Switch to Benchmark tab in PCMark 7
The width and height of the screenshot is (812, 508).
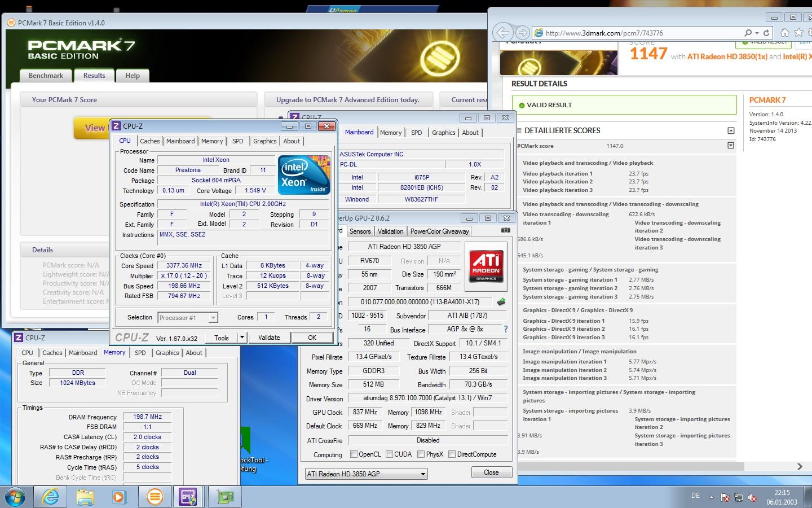[x=46, y=76]
